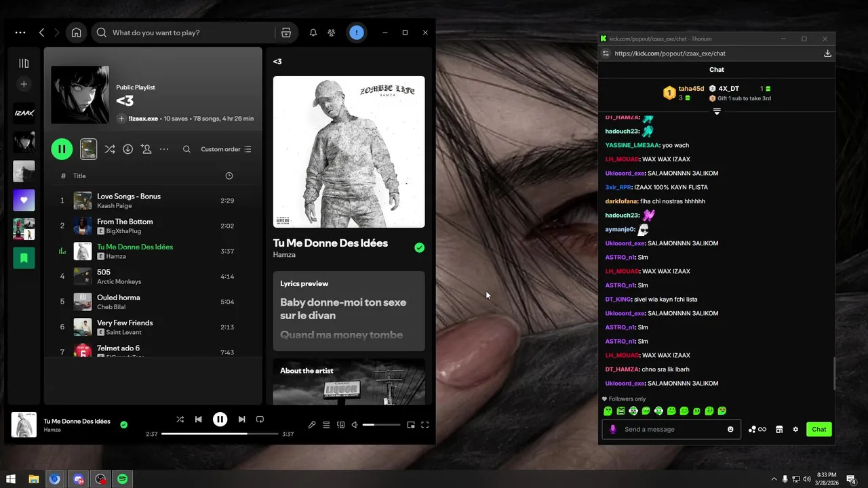
Task: Enter full screen from player bar
Action: pos(425,425)
